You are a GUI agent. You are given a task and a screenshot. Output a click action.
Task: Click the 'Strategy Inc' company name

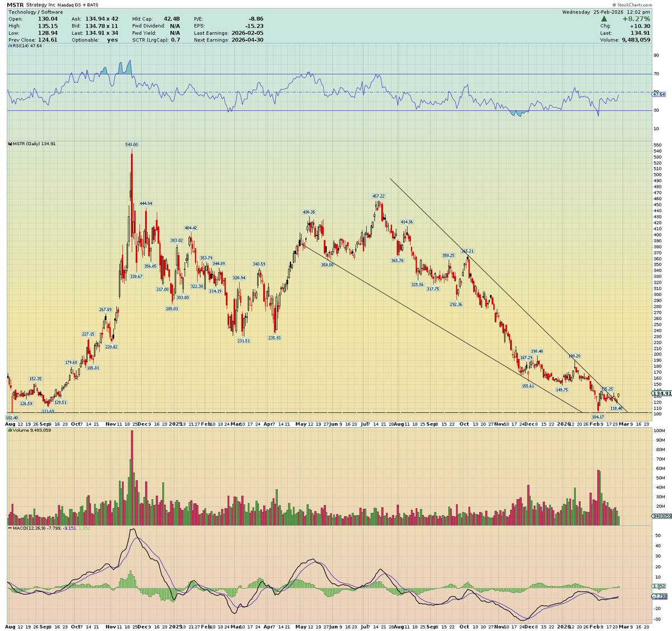pyautogui.click(x=41, y=4)
